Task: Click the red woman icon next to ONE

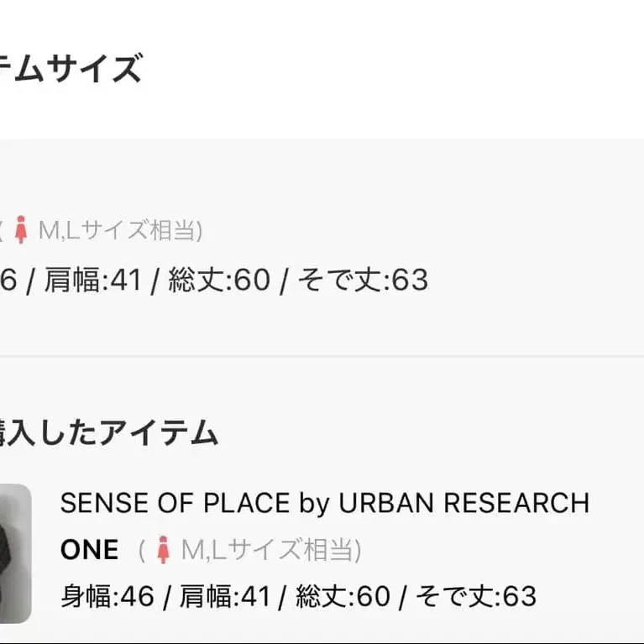Action: pyautogui.click(x=164, y=551)
